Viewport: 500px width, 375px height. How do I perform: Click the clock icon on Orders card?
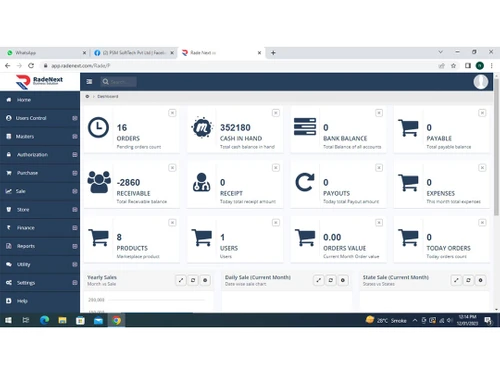[x=98, y=127]
